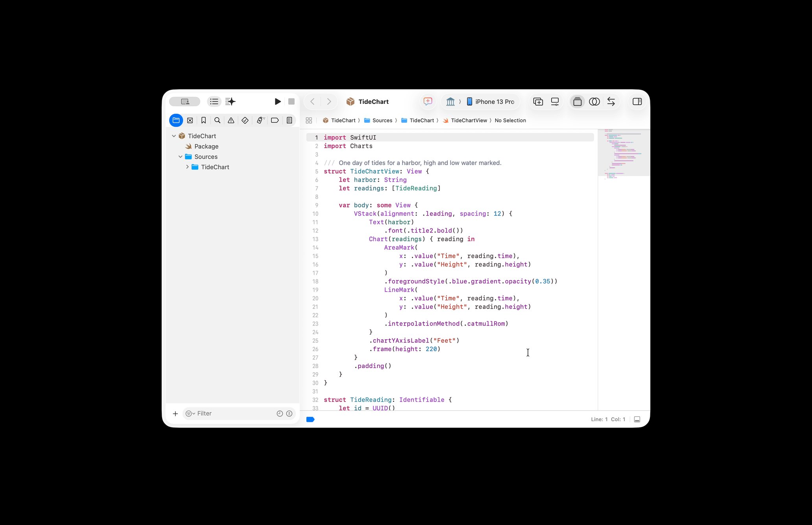The width and height of the screenshot is (812, 525).
Task: Select the Package file in navigator
Action: click(x=206, y=146)
